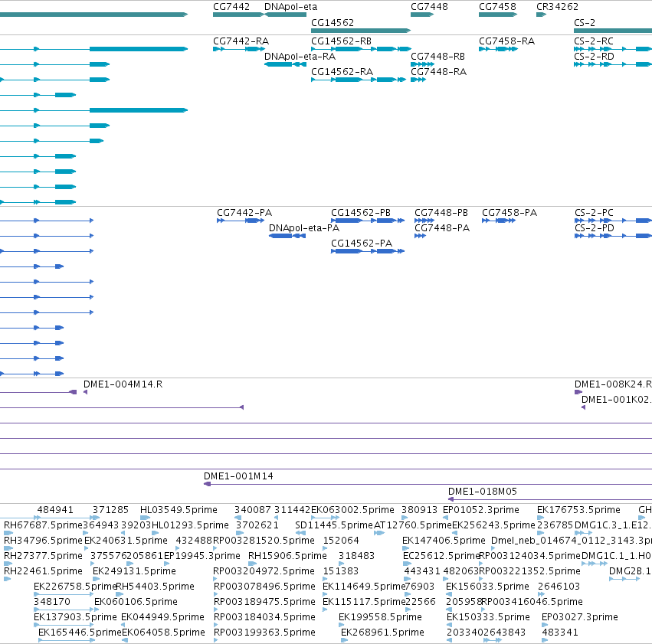Select the EK114649.5prime EST label

tap(363, 587)
